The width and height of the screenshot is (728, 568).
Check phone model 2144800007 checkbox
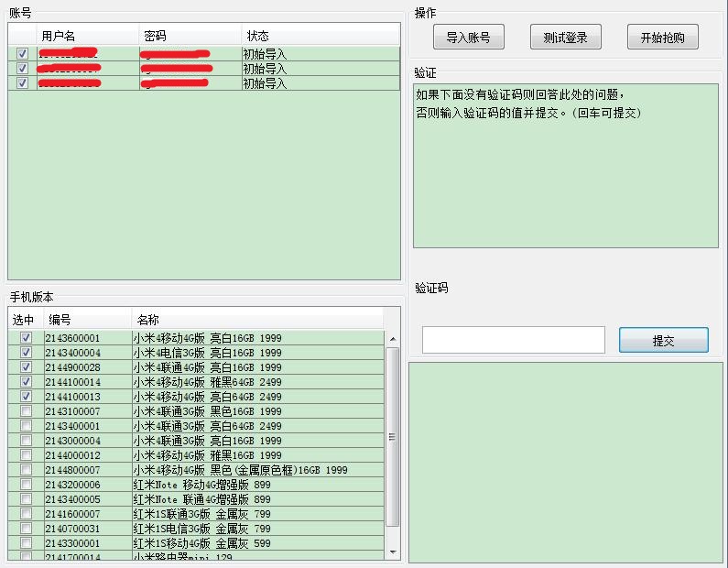click(x=26, y=470)
